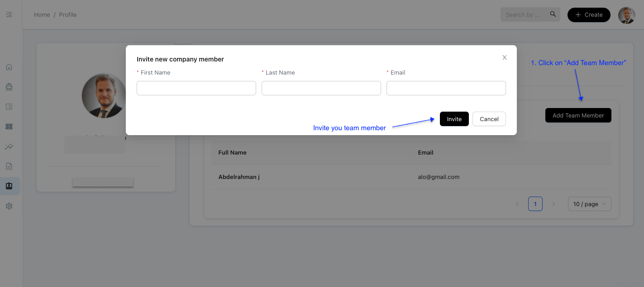
Task: Close the invite dialog with X
Action: [505, 57]
